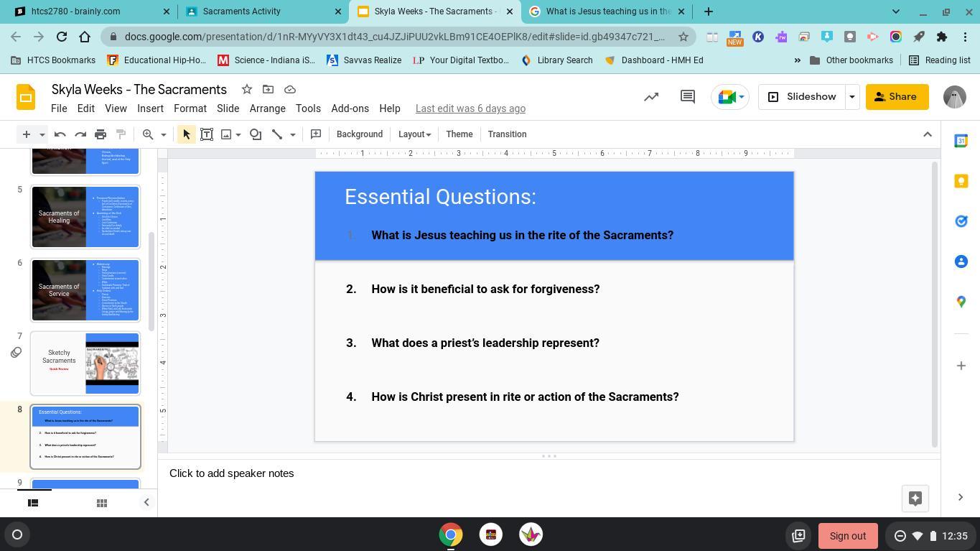Open Google Calendar side panel icon
The height and width of the screenshot is (551, 980).
[x=961, y=141]
